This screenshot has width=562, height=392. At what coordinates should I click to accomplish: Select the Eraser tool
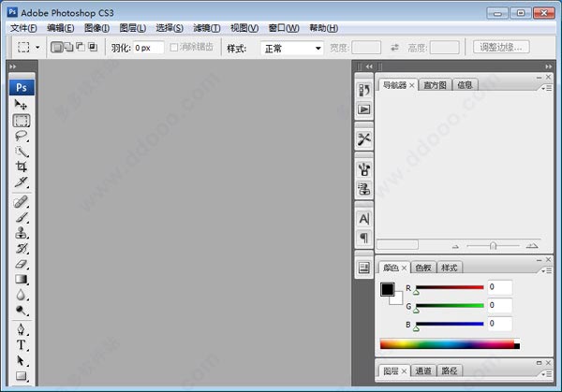(22, 264)
